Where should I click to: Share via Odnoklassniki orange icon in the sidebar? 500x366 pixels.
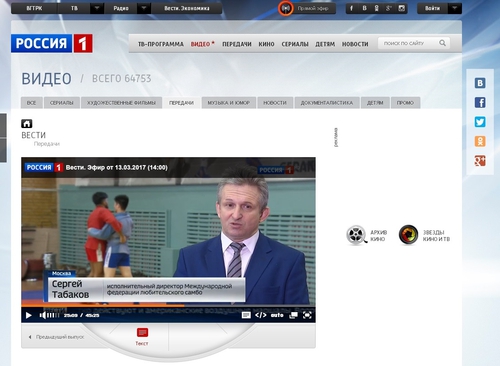pyautogui.click(x=480, y=141)
